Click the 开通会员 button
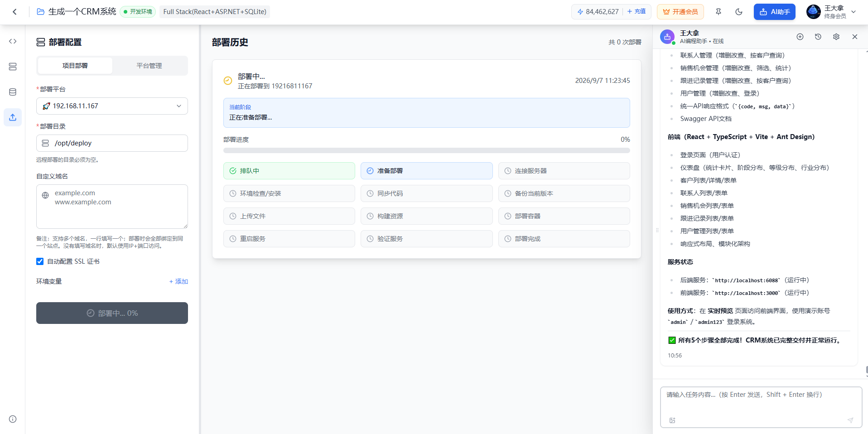 pyautogui.click(x=680, y=12)
